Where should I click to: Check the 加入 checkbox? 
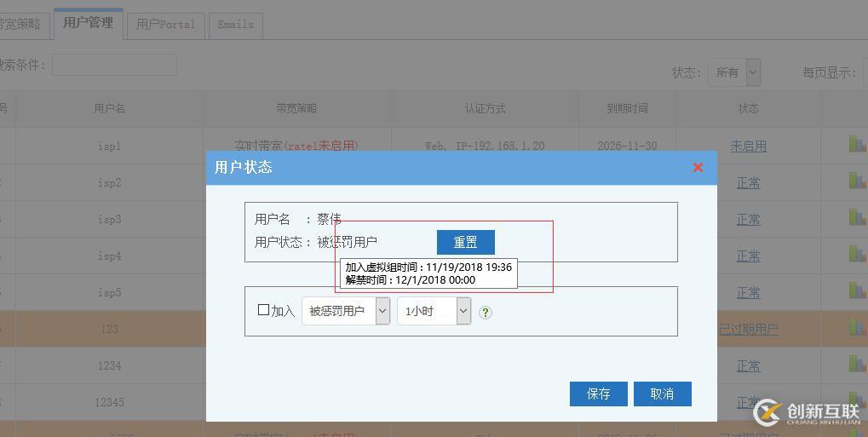coord(263,310)
